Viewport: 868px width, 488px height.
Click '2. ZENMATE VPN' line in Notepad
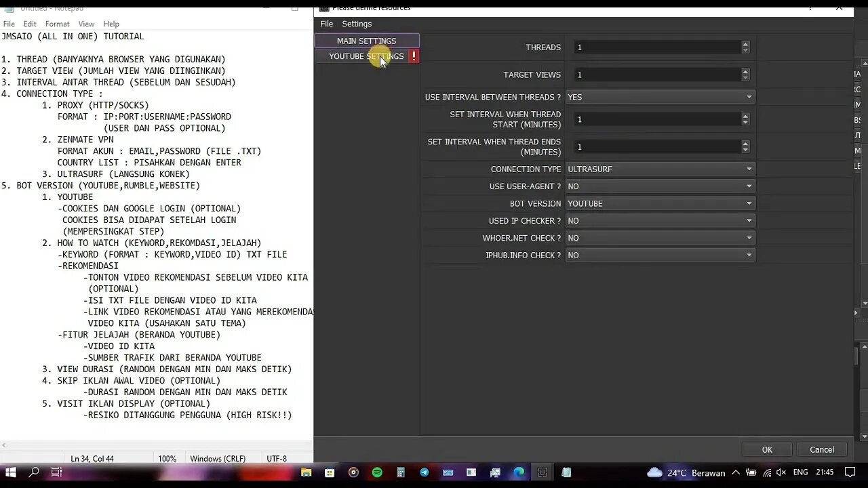[x=77, y=140]
